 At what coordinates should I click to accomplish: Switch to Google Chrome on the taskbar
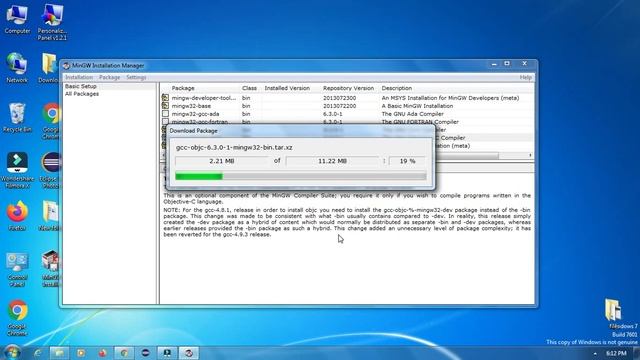tap(124, 353)
